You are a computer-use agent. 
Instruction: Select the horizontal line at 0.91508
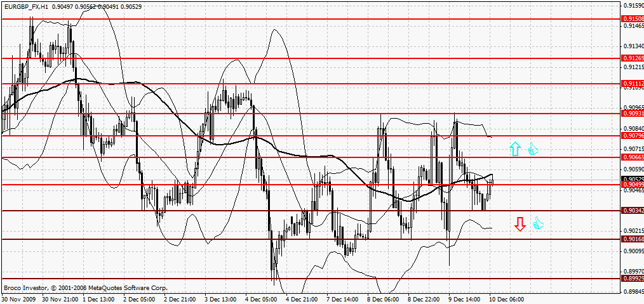click(310, 19)
